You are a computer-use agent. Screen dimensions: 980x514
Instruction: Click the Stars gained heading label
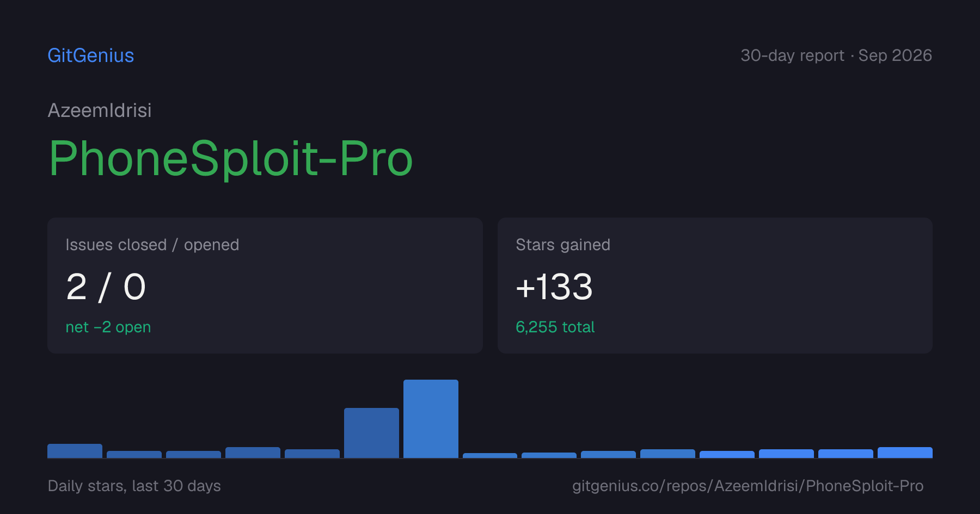tap(563, 245)
